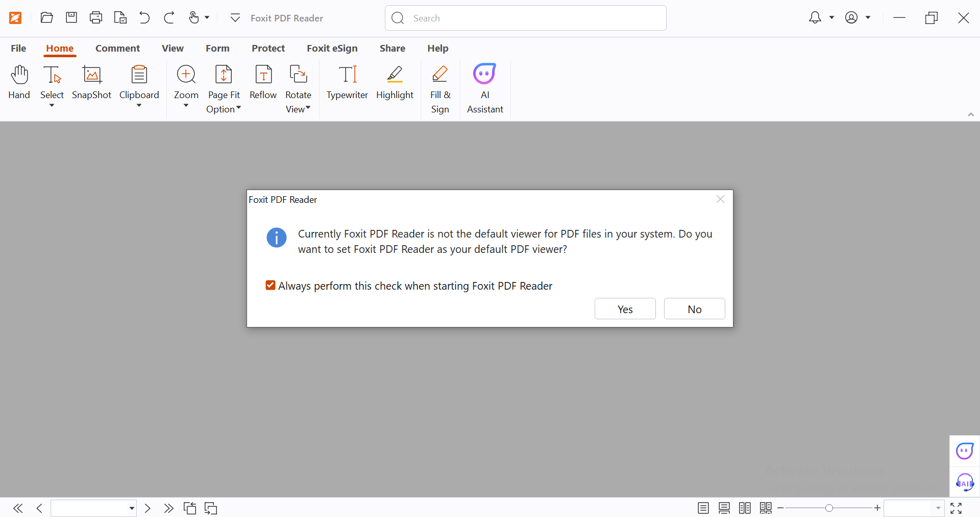Select continuous facing view mode

click(x=766, y=508)
